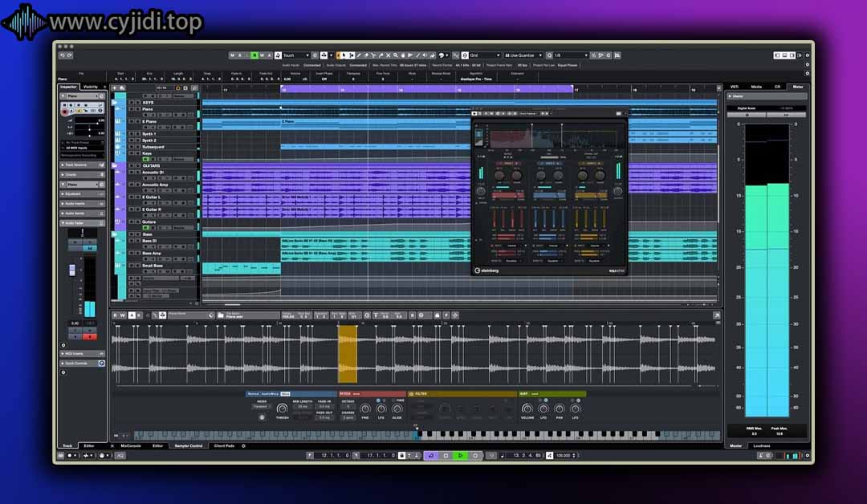The width and height of the screenshot is (867, 504).
Task: Switch to the Master tab under meter
Action: [736, 445]
